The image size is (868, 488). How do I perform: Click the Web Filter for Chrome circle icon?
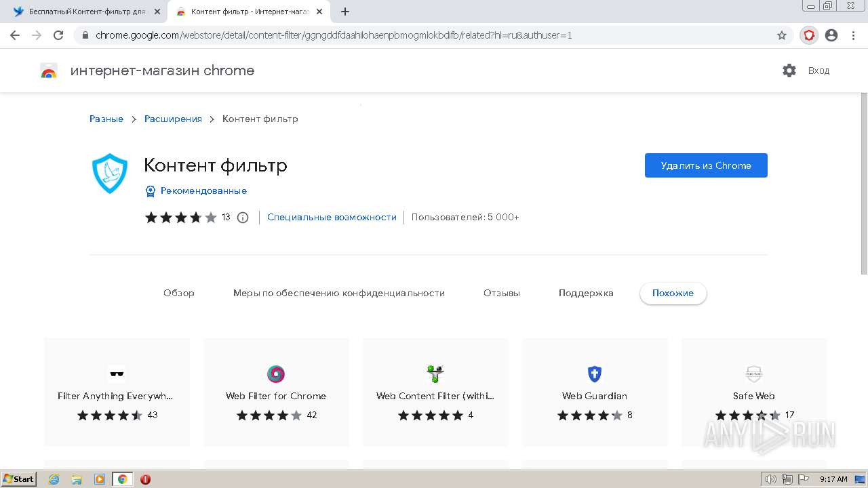(x=276, y=373)
